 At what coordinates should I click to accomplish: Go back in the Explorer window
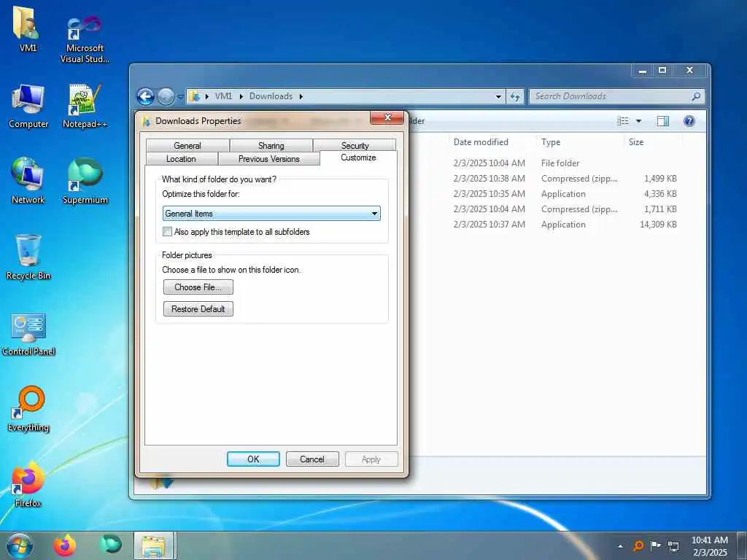[x=146, y=97]
